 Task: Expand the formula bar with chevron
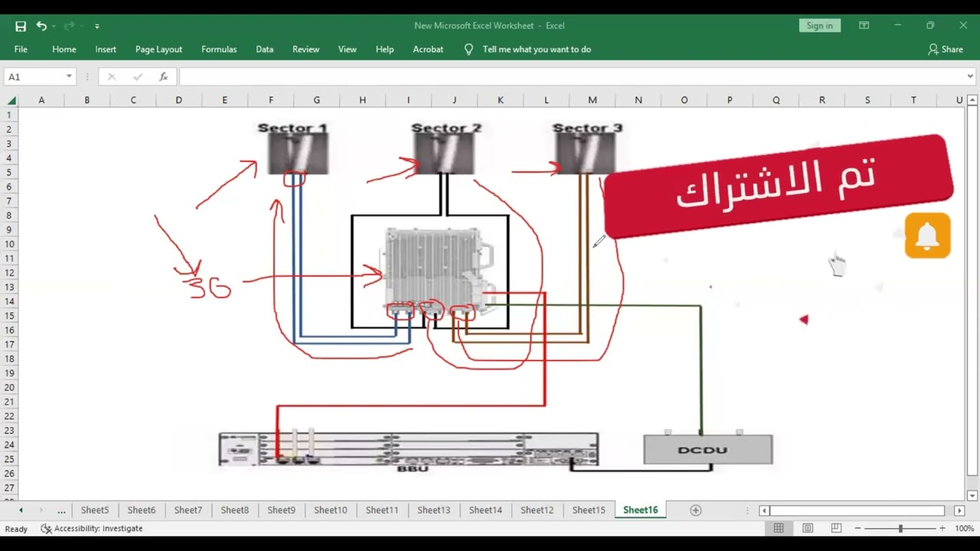coord(970,77)
